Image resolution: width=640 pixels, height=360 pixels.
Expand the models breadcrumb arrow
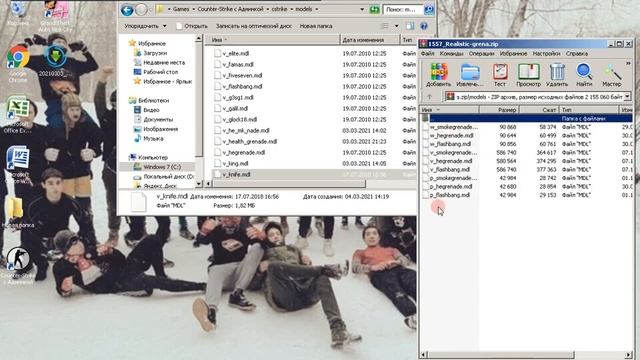click(x=317, y=9)
